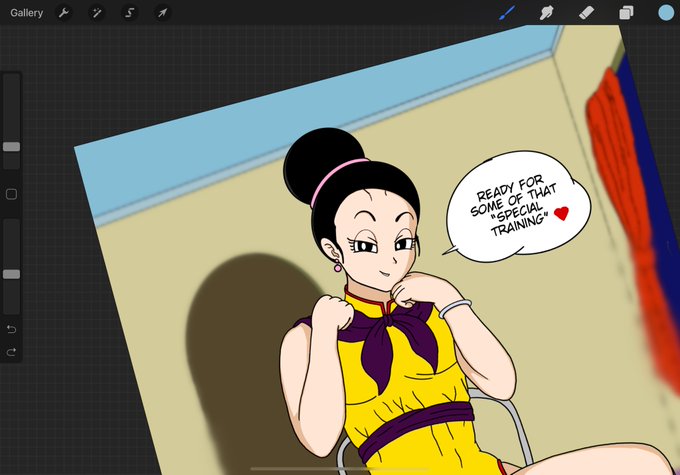
Task: Tap the square modify button in sidebar
Action: pos(11,194)
